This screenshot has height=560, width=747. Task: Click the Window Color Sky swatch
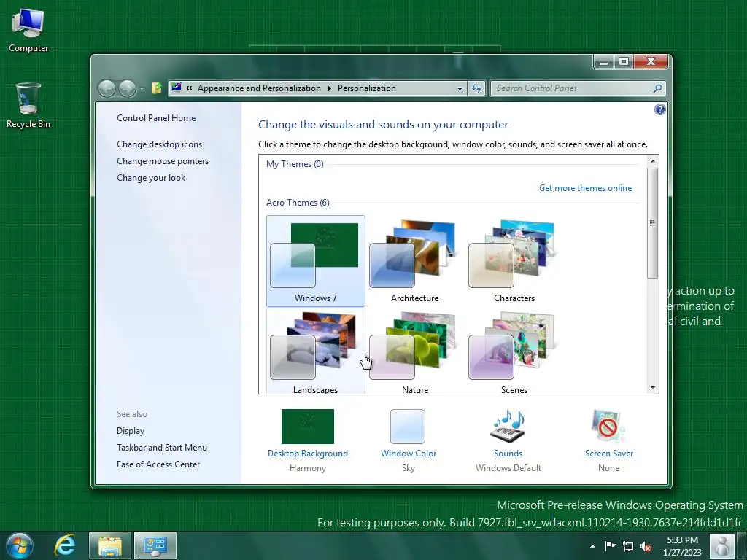[x=408, y=427]
